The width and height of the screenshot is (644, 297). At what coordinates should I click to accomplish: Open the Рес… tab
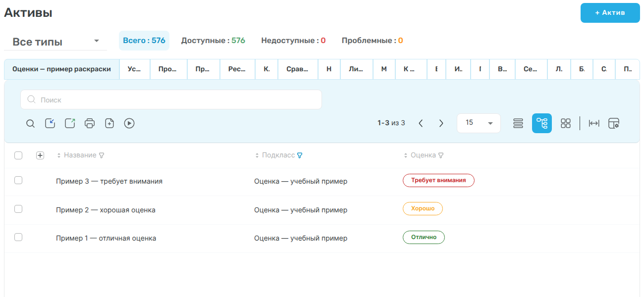[x=237, y=69]
